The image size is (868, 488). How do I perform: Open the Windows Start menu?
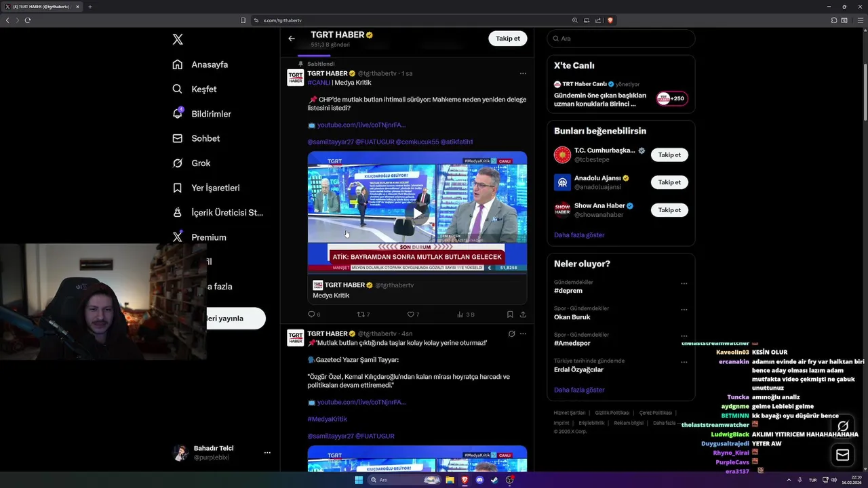pyautogui.click(x=359, y=480)
